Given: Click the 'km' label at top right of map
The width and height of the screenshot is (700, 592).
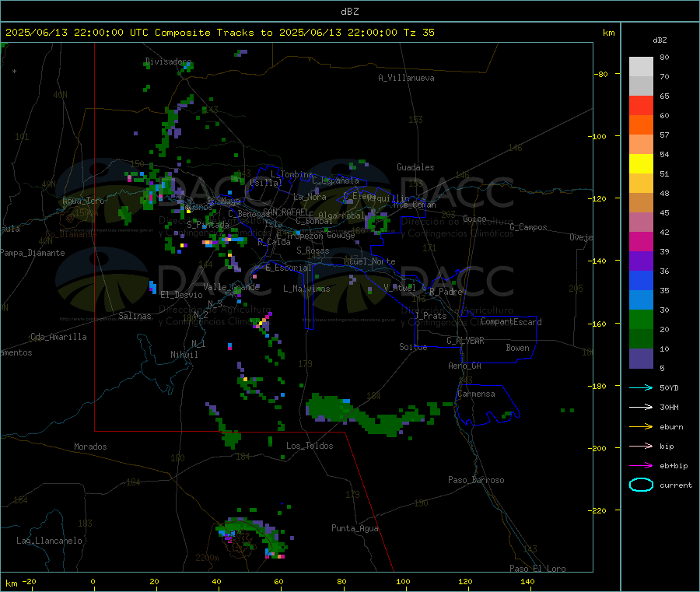Looking at the screenshot, I should point(608,33).
